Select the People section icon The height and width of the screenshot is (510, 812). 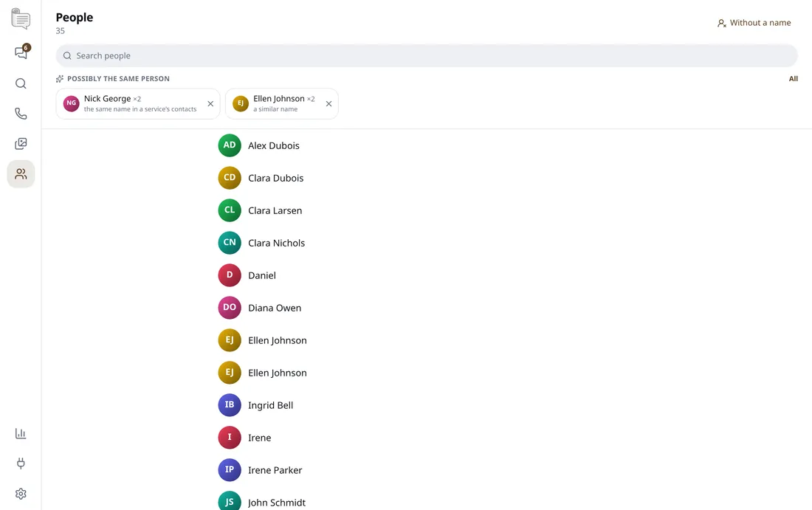21,173
